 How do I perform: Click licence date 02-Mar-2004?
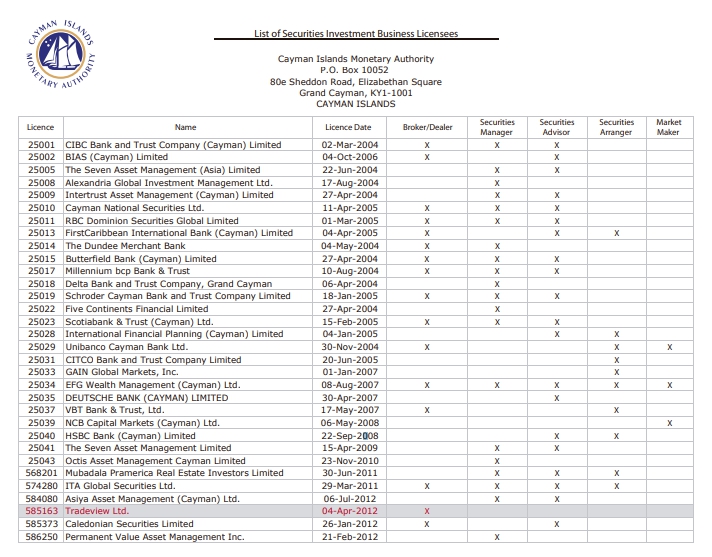tap(350, 145)
